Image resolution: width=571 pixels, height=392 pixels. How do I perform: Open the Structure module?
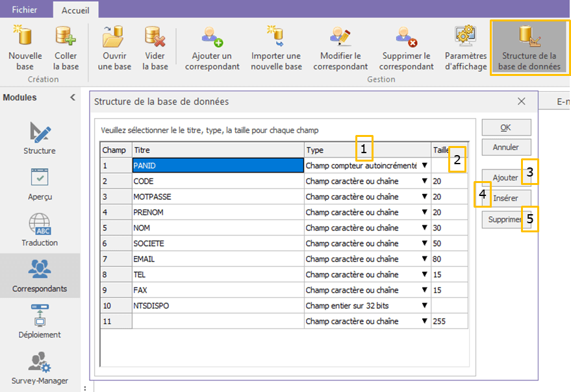[x=40, y=138]
